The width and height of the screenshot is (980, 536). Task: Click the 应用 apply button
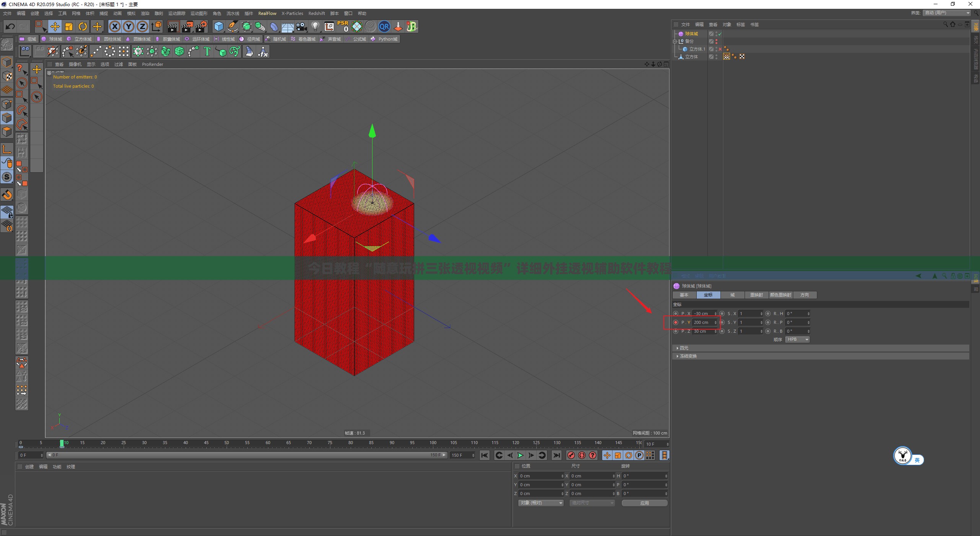[645, 503]
